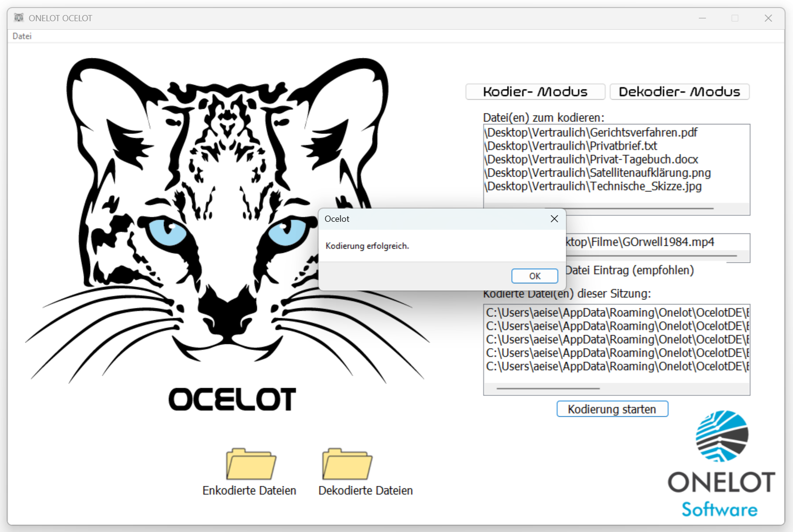The width and height of the screenshot is (793, 532).
Task: Confirm the dialog with OK
Action: [534, 276]
